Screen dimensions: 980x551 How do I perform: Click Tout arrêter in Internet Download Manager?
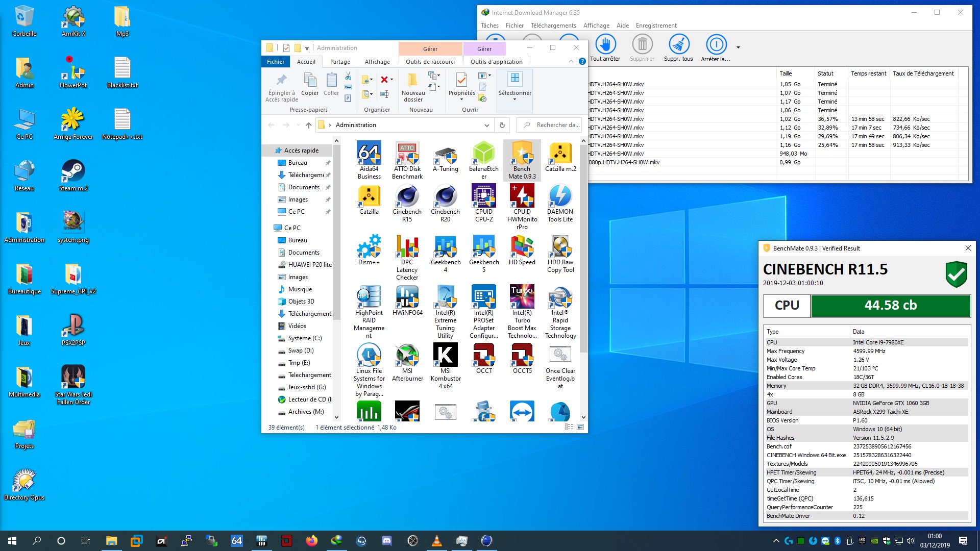[605, 49]
